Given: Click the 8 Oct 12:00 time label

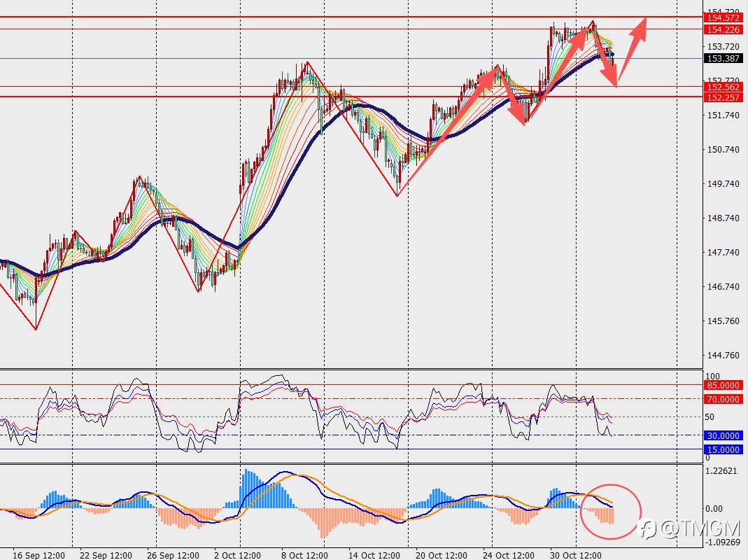Looking at the screenshot, I should (304, 555).
